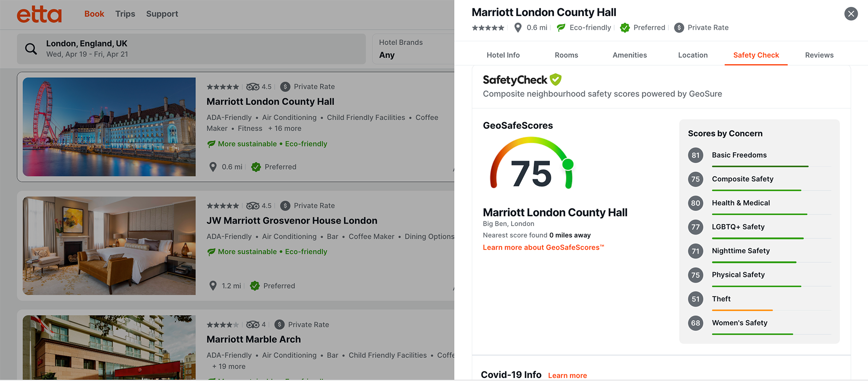
Task: Close the hotel details panel
Action: tap(851, 14)
